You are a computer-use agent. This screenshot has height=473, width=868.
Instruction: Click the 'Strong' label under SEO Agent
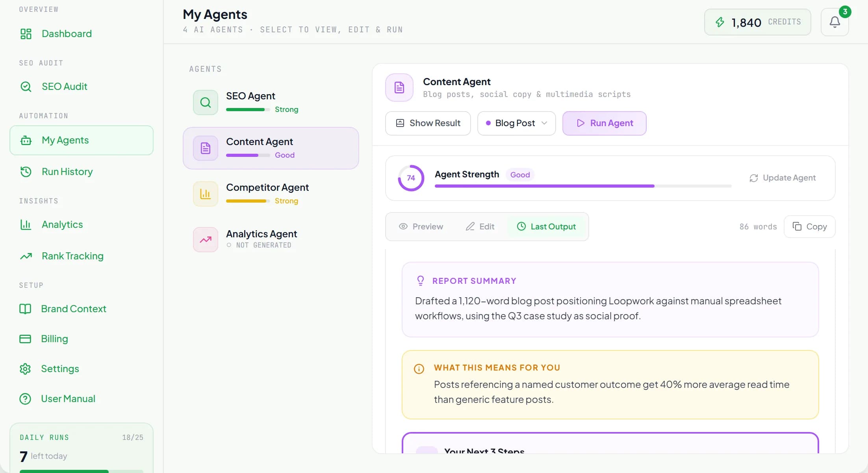click(286, 110)
